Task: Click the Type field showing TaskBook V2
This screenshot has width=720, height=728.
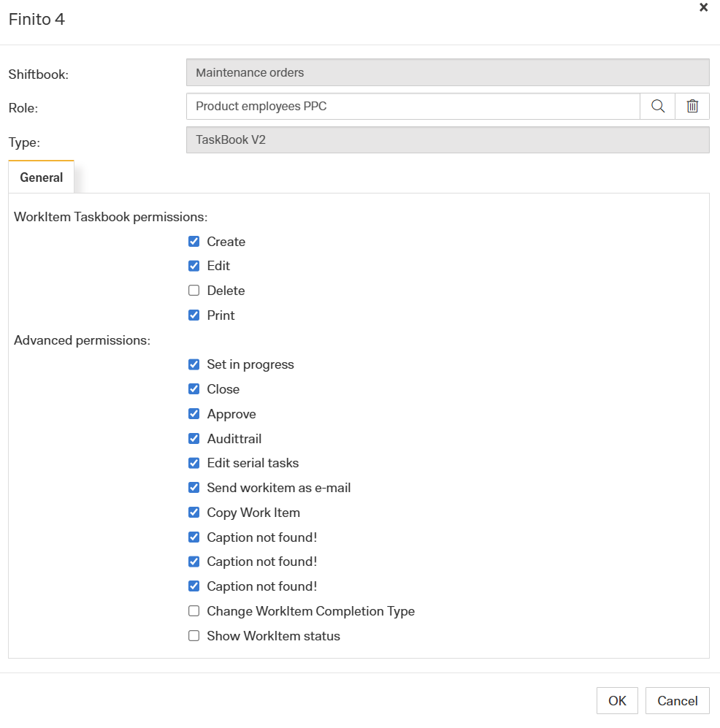Action: coord(447,139)
